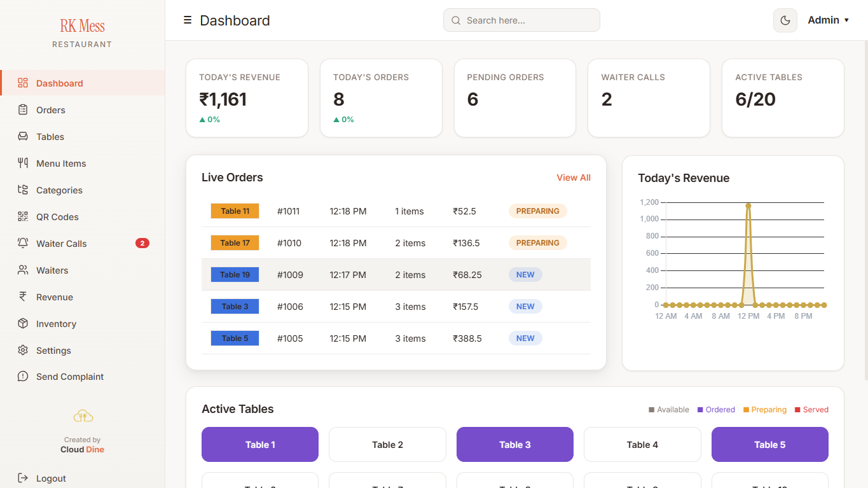
Task: Click the Orders clipboard icon
Action: pyautogui.click(x=23, y=109)
